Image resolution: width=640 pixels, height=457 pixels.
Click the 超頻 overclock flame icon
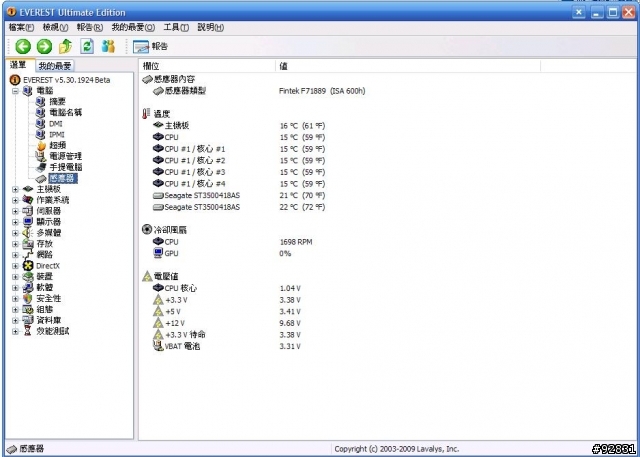point(41,146)
